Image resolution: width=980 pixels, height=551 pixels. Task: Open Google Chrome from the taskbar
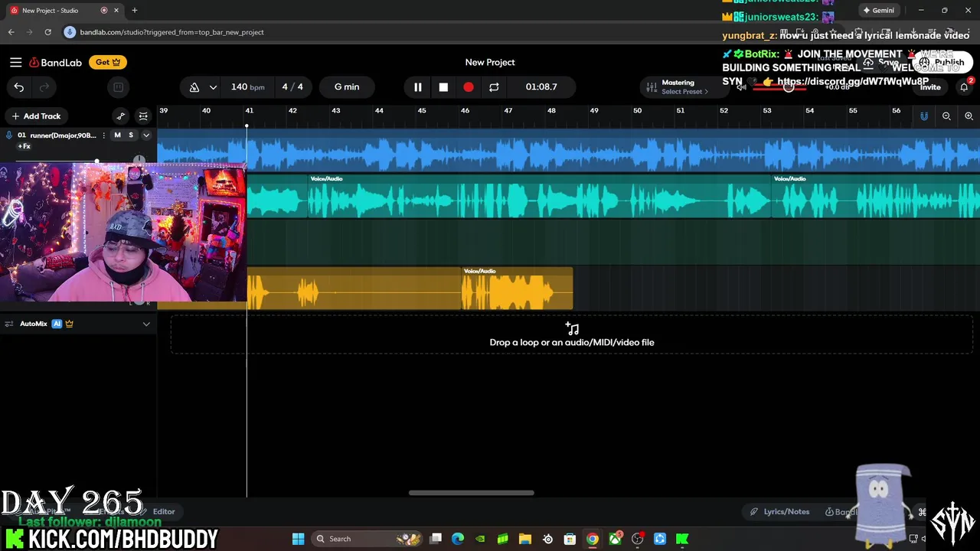592,539
